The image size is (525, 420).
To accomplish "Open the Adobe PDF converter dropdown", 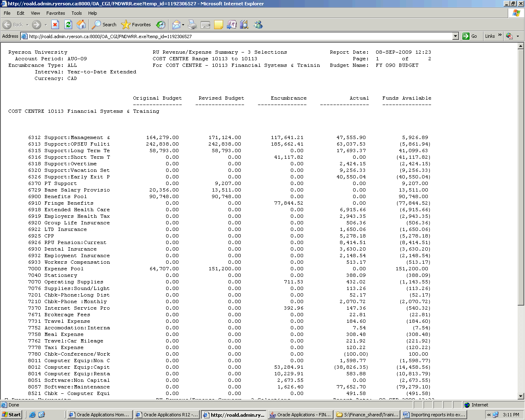I will pos(518,36).
